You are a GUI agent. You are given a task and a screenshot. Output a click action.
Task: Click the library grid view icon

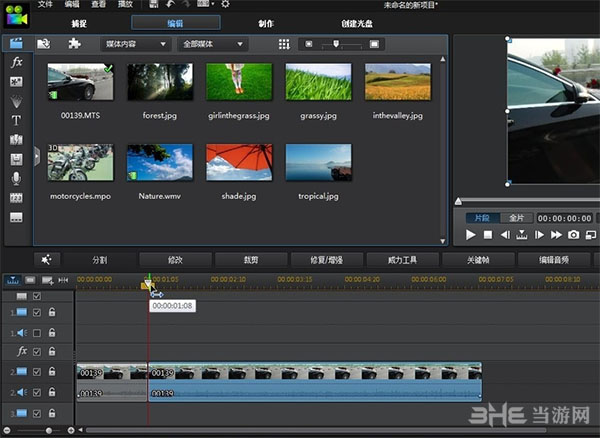(x=284, y=44)
